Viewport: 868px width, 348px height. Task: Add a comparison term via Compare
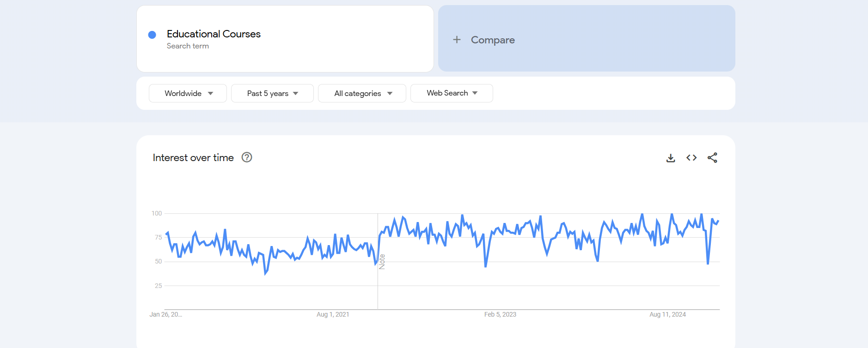(x=587, y=38)
